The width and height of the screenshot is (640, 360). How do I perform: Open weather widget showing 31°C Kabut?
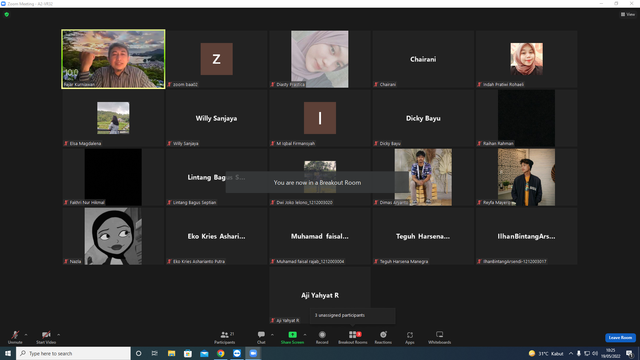coord(546,353)
